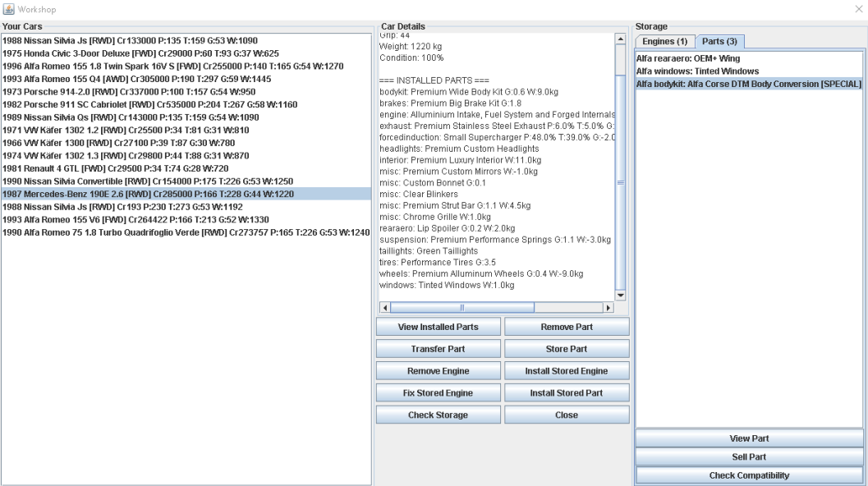The height and width of the screenshot is (486, 868).
Task: Click the Remove Part button
Action: click(567, 327)
